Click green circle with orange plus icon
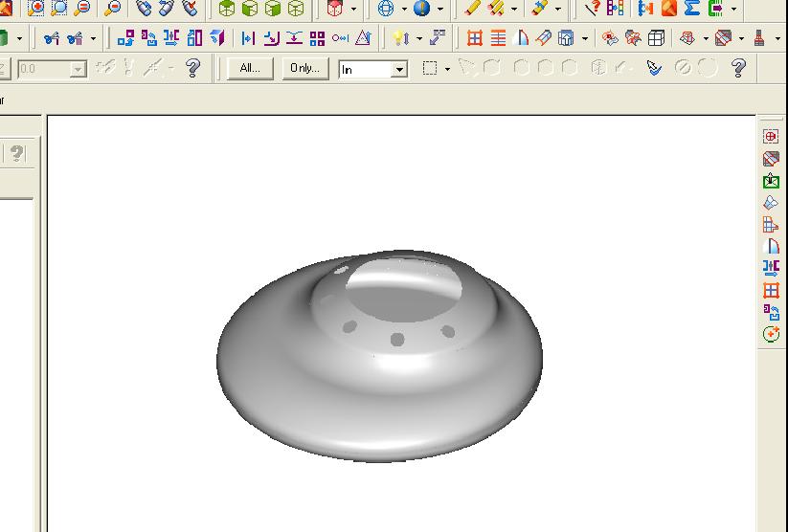 click(x=771, y=334)
